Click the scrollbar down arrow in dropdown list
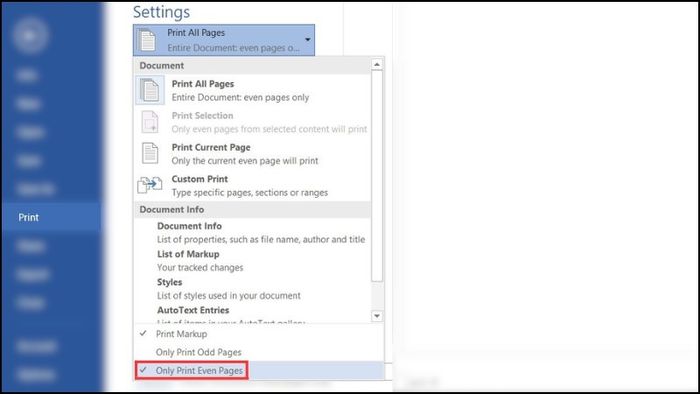 pyautogui.click(x=377, y=316)
